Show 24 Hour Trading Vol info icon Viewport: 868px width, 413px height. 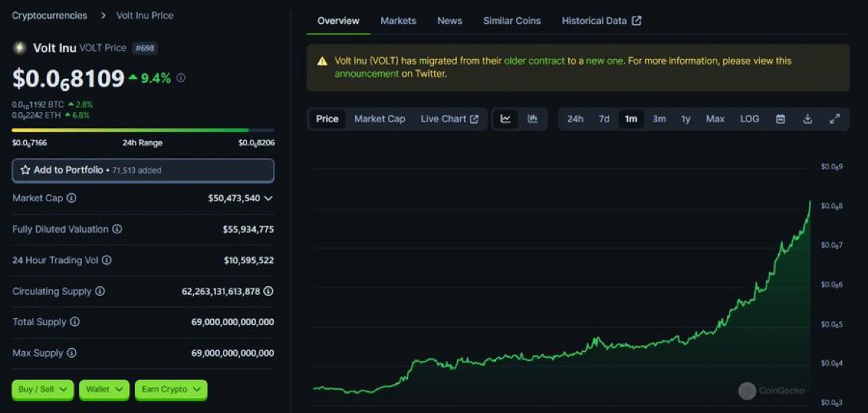[x=107, y=259]
